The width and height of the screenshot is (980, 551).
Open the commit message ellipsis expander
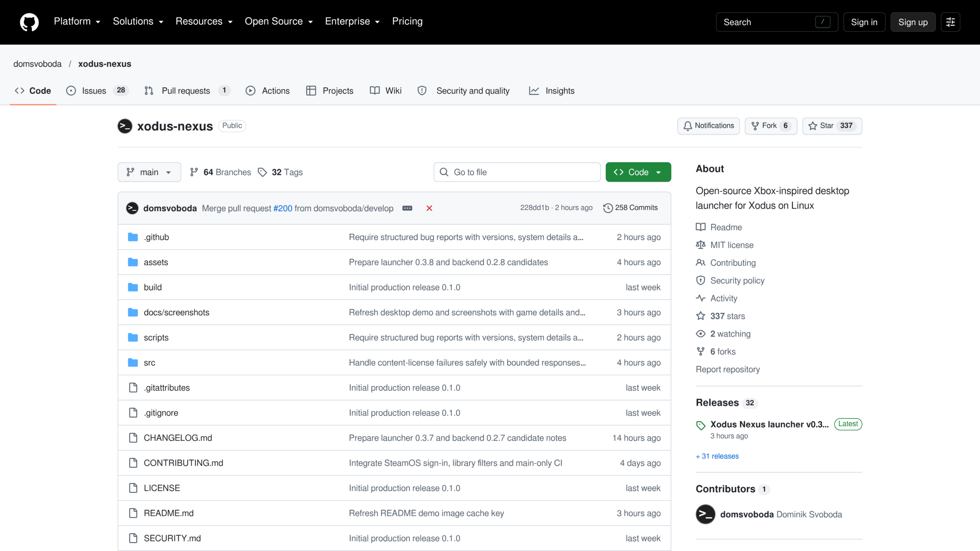coord(407,208)
